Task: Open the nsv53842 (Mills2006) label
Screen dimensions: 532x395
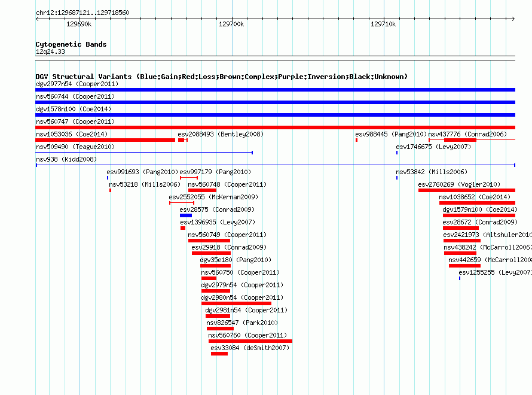Action: pyautogui.click(x=432, y=172)
